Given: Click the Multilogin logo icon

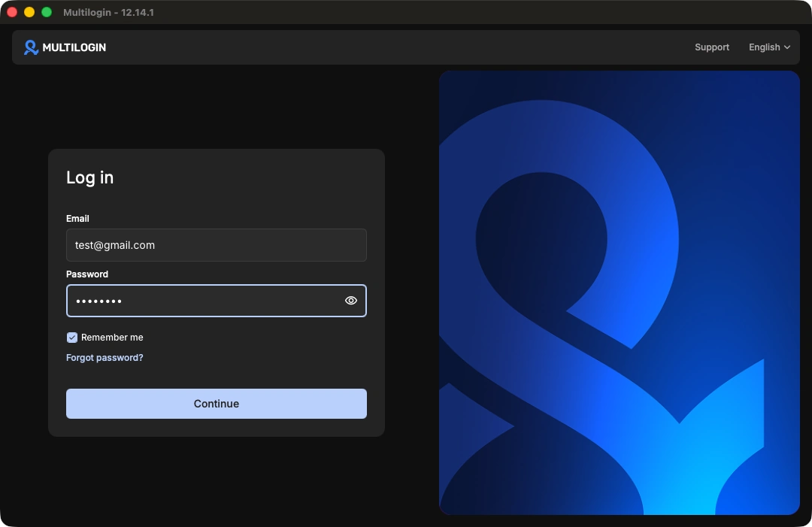Looking at the screenshot, I should (31, 47).
